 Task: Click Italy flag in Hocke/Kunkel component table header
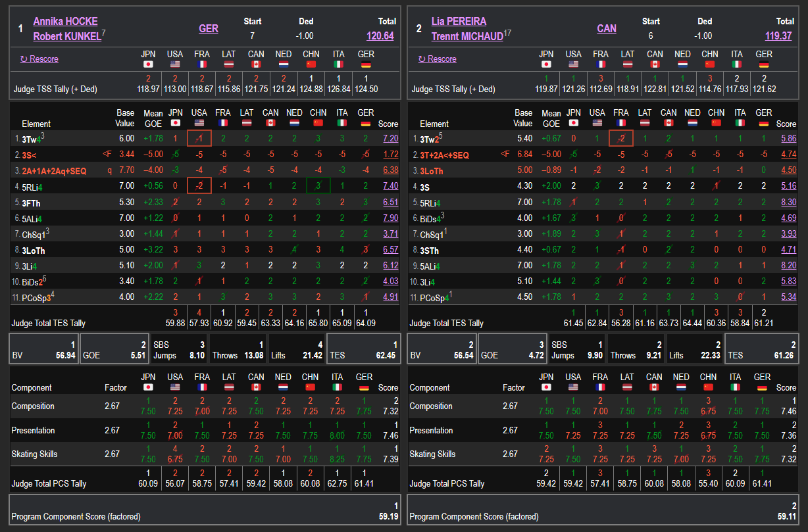click(x=338, y=387)
